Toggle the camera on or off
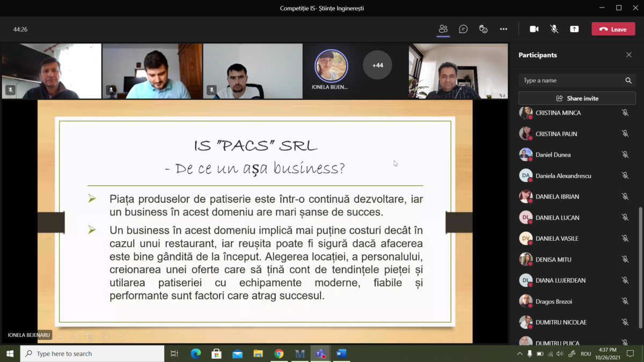The image size is (644, 362). click(534, 29)
